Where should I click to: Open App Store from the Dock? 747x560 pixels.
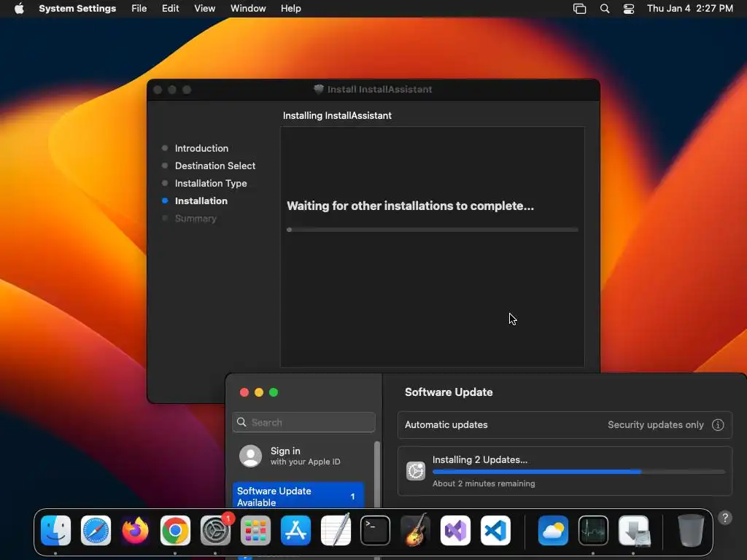click(x=295, y=531)
